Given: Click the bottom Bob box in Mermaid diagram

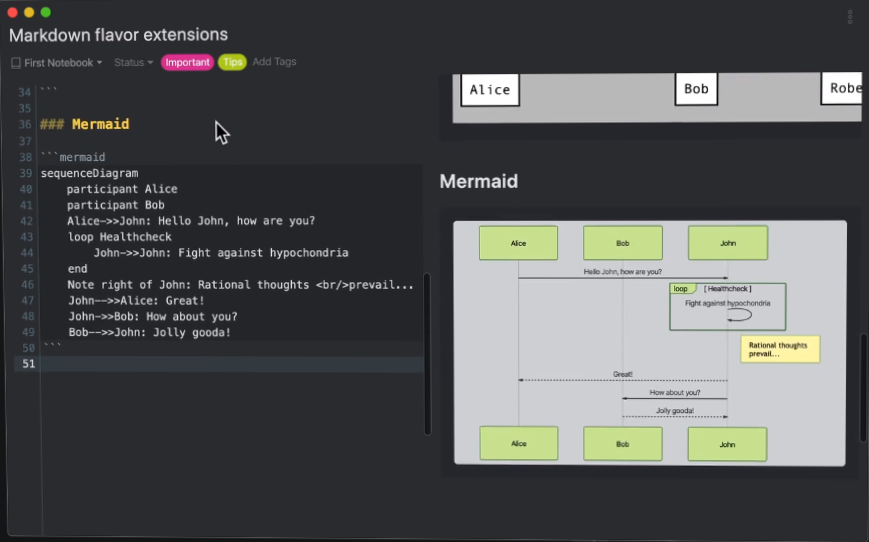Looking at the screenshot, I should tap(622, 444).
